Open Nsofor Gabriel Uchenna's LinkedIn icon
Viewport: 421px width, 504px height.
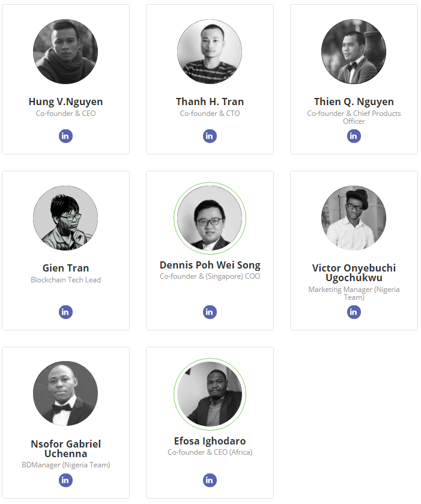coord(65,481)
